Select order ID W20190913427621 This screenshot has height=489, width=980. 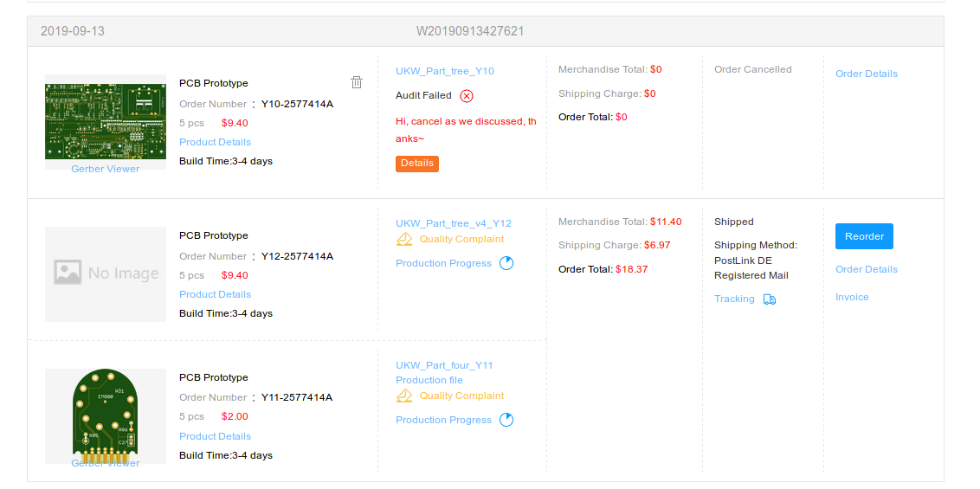tap(470, 31)
